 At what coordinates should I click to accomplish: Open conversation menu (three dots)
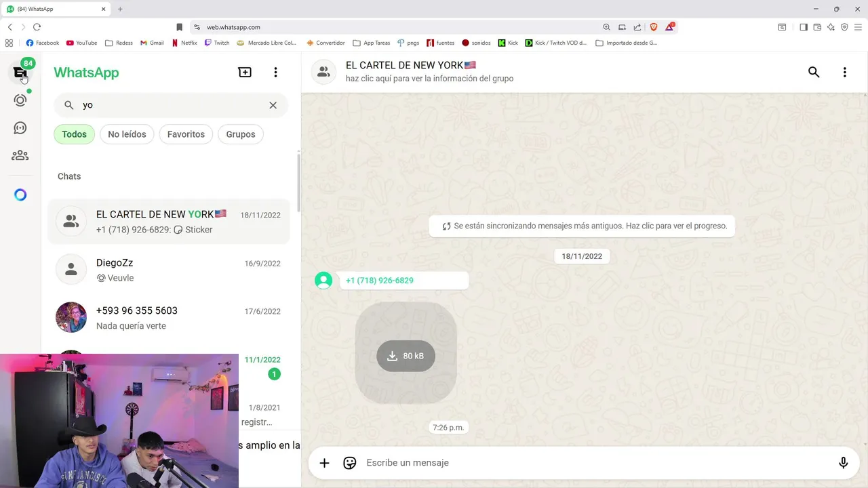point(844,73)
